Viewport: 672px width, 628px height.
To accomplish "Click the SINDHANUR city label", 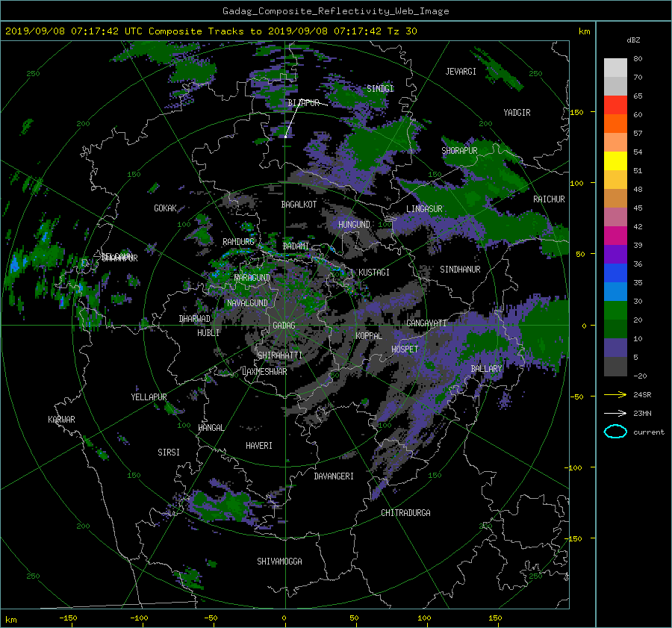I will [x=460, y=270].
